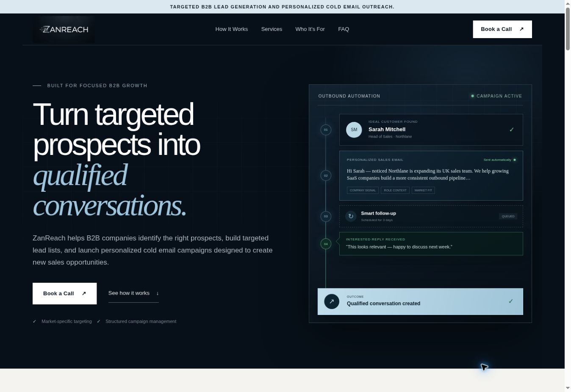This screenshot has height=392, width=571.
Task: Click checkmark on Sarah Mitchell card
Action: [x=512, y=130]
